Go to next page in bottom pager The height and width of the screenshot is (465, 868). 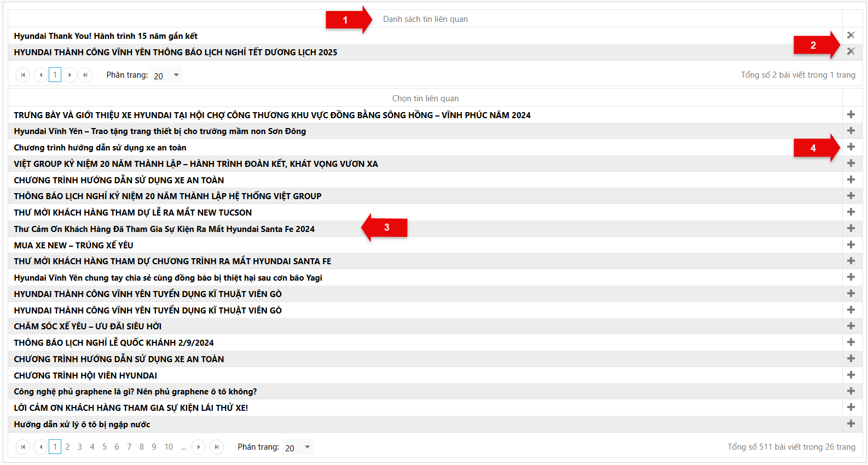pyautogui.click(x=199, y=447)
